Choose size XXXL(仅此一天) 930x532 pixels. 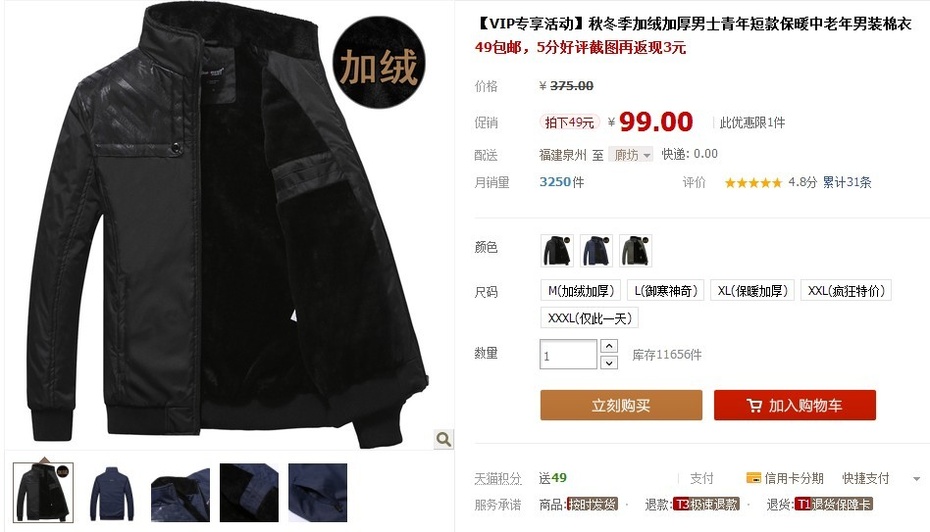[590, 318]
